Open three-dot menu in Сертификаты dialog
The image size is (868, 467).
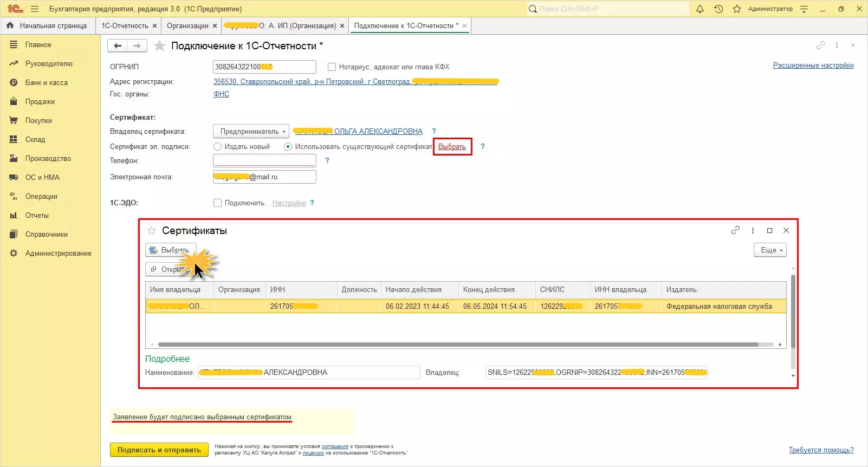coord(753,230)
